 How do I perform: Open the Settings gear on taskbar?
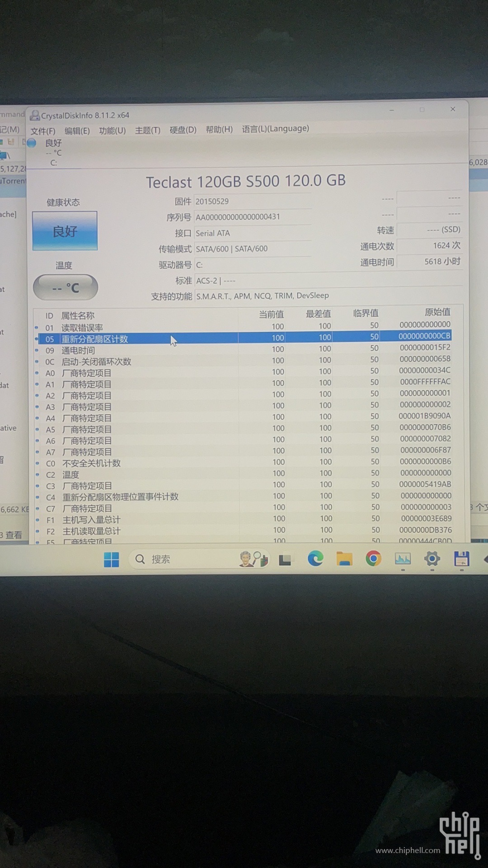coord(432,559)
